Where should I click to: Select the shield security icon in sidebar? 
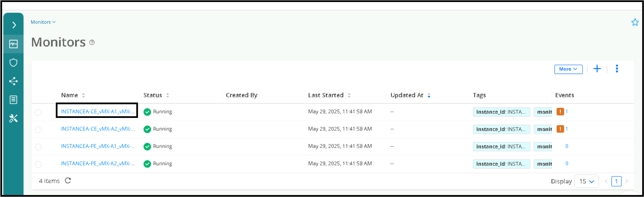(13, 63)
